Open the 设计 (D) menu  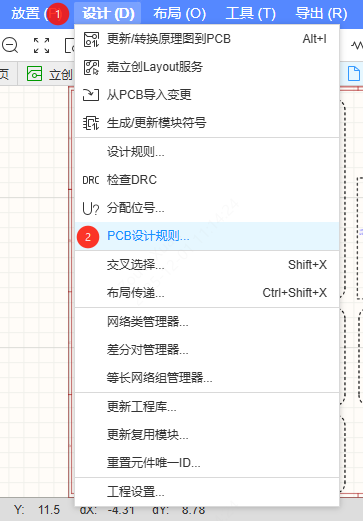108,14
